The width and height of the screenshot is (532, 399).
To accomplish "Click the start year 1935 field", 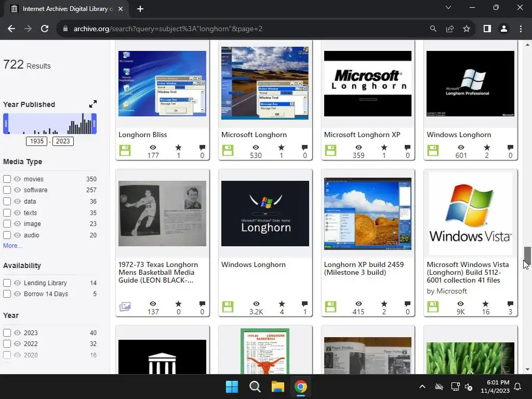I will [37, 141].
